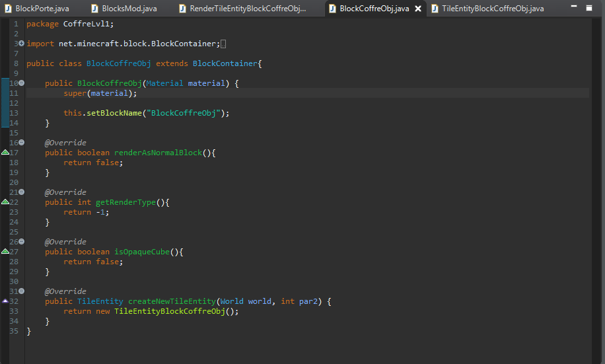Image resolution: width=605 pixels, height=364 pixels.
Task: Maximize the editor area
Action: [588, 7]
